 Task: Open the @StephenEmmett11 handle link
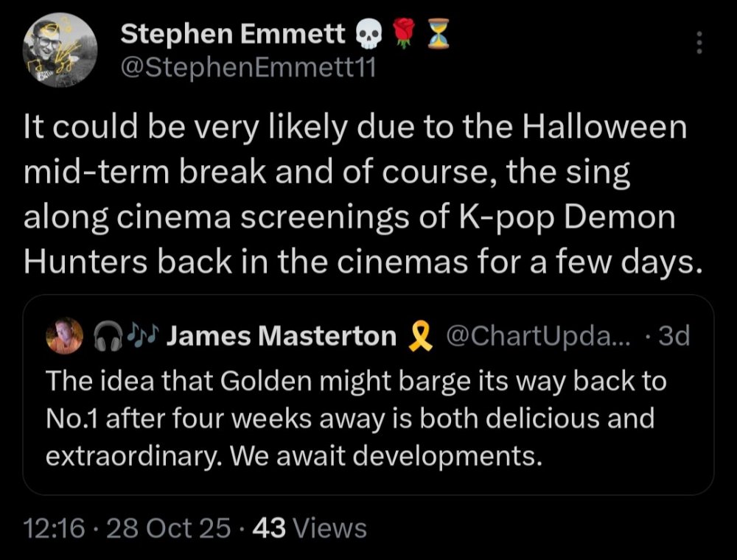[x=248, y=67]
